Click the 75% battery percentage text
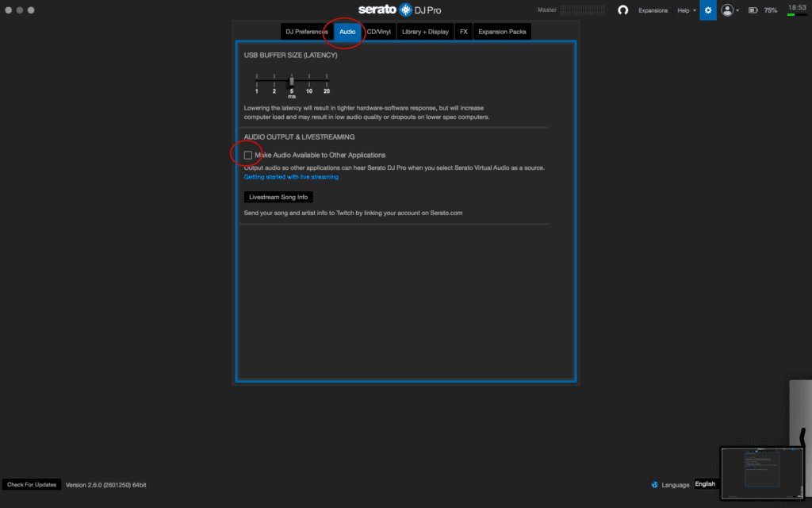This screenshot has width=812, height=508. coord(771,10)
